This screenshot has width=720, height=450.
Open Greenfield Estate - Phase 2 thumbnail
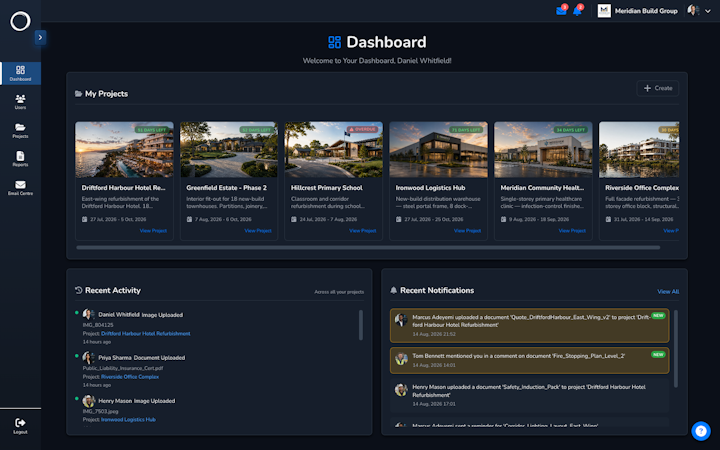(229, 149)
